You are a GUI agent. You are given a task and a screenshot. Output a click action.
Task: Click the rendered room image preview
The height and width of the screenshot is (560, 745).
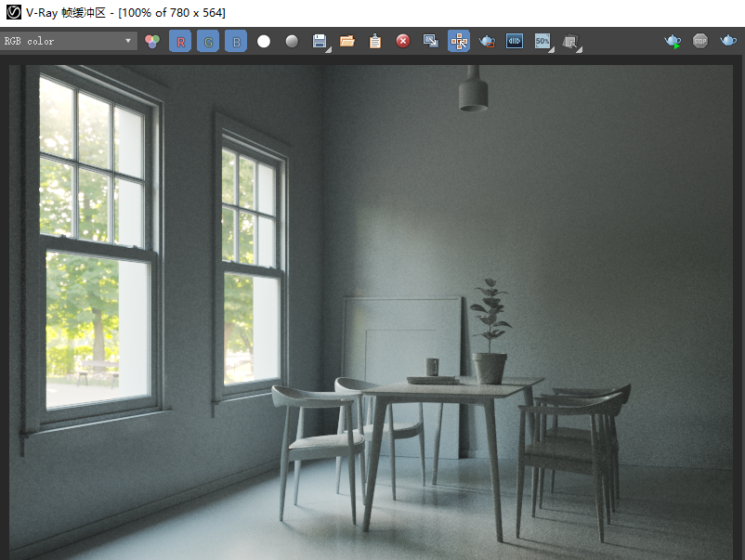click(371, 312)
